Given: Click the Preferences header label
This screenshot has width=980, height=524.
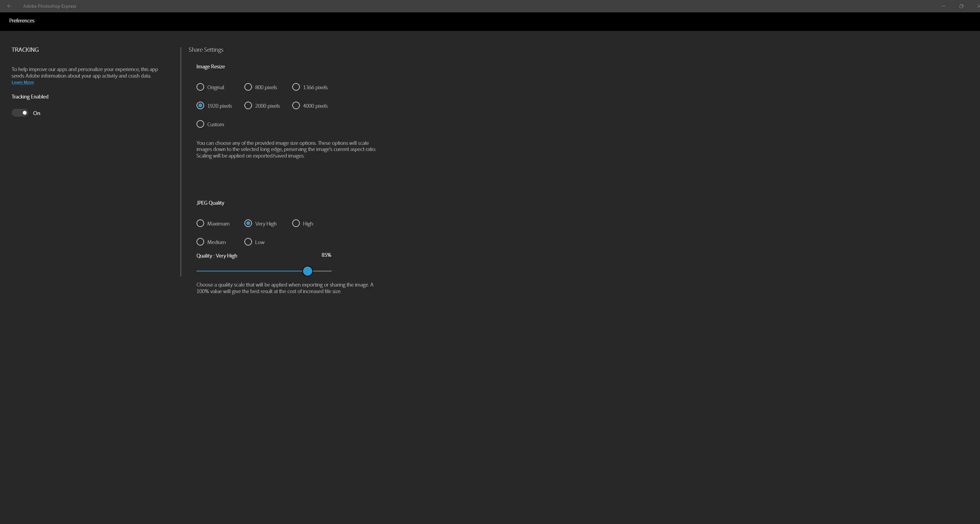Looking at the screenshot, I should 22,21.
